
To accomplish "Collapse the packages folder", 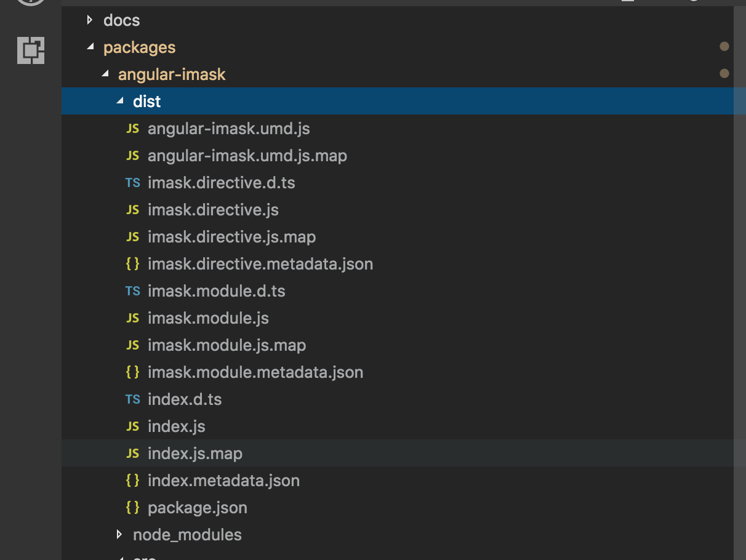I will click(90, 47).
